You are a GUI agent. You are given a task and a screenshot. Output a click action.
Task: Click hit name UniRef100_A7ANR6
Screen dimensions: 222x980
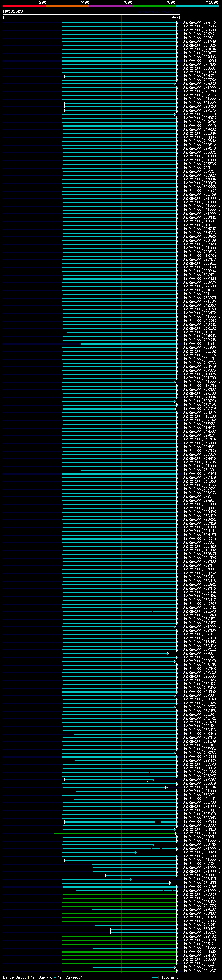click(199, 512)
